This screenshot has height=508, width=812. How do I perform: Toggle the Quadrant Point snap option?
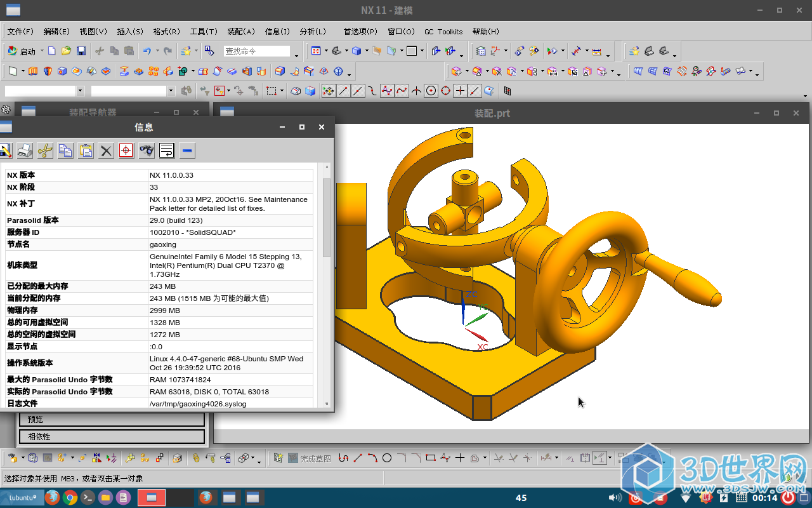click(x=446, y=91)
